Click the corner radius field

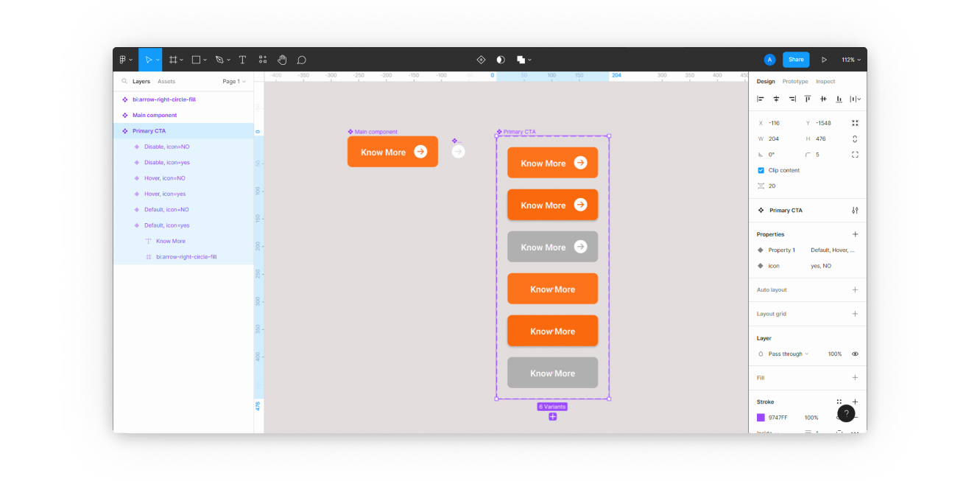(x=825, y=155)
